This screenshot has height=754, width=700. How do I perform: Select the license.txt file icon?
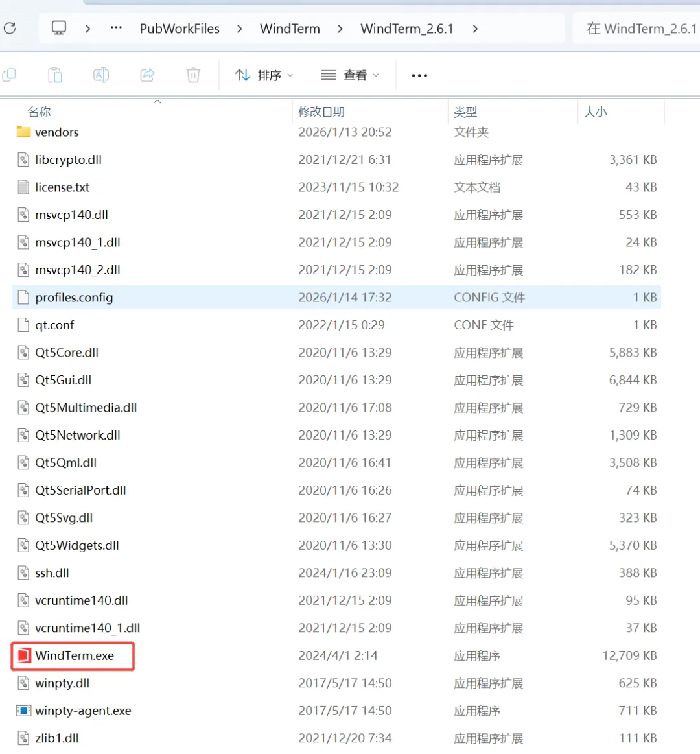[23, 187]
